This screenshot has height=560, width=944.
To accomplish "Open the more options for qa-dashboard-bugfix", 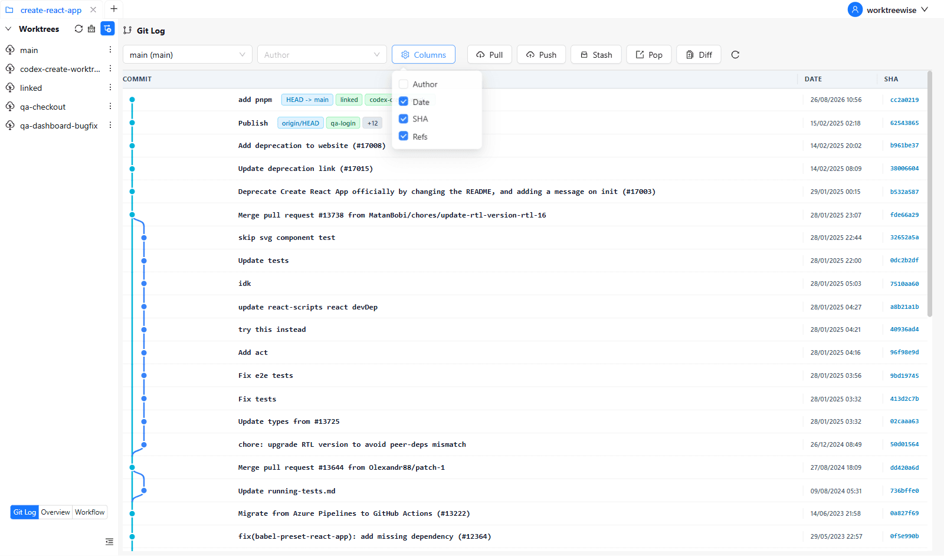I will click(x=110, y=126).
